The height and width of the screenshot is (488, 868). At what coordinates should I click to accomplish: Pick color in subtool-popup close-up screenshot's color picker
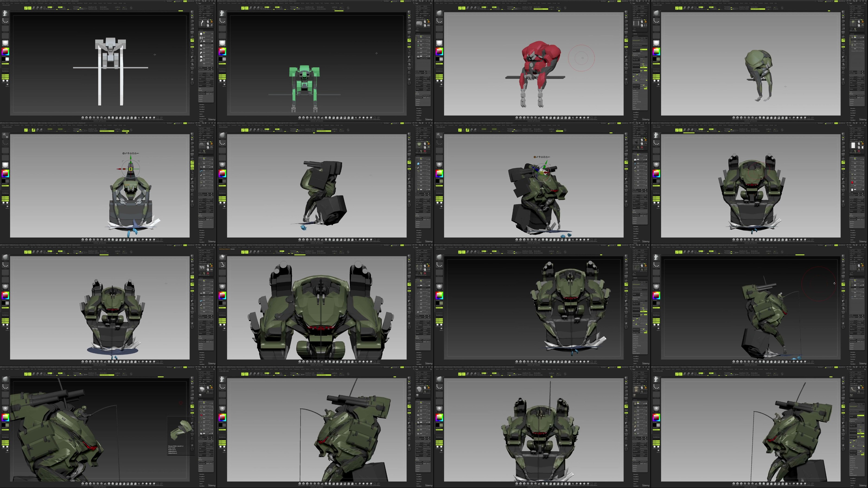click(5, 418)
